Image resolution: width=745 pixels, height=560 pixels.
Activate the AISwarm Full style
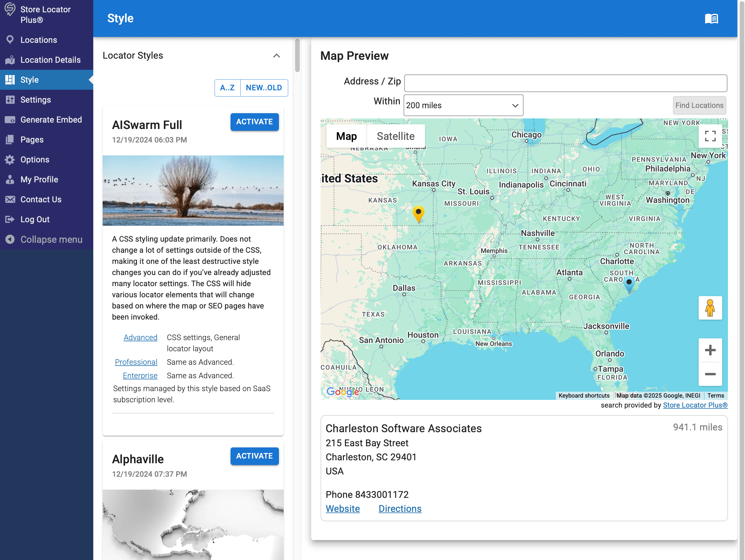(x=254, y=122)
